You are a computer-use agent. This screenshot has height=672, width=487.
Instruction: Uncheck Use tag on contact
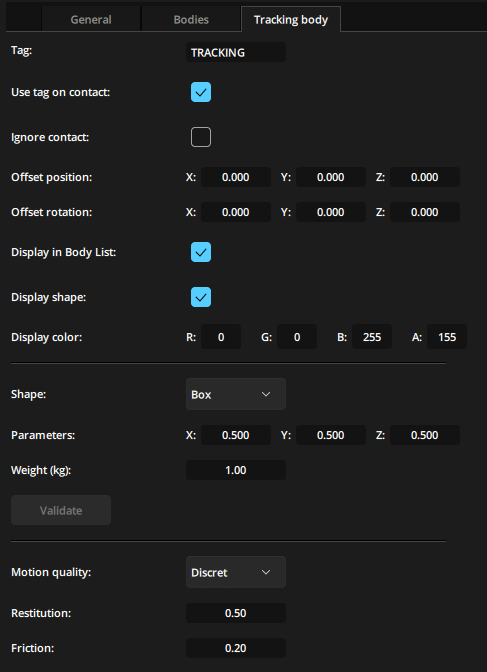pos(201,92)
